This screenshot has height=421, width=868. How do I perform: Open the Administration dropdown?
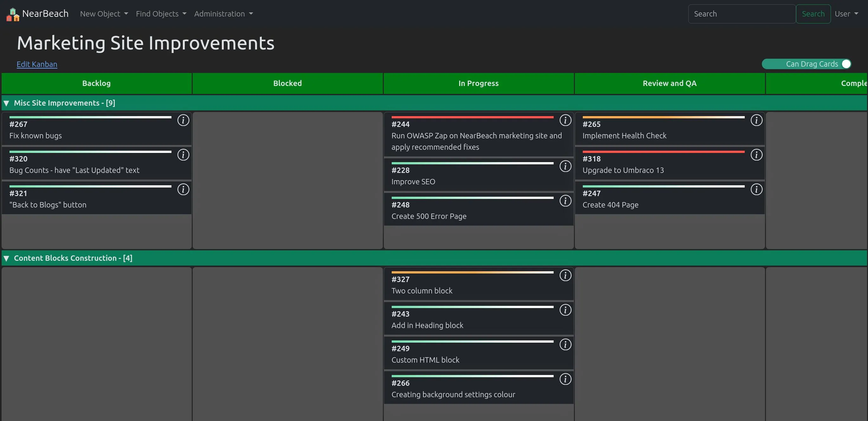(223, 14)
